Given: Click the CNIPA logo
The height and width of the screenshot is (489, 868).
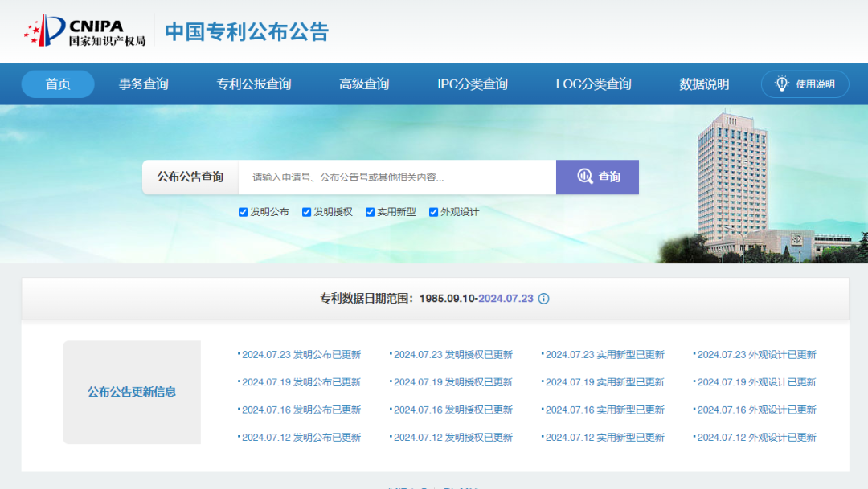Looking at the screenshot, I should [84, 31].
